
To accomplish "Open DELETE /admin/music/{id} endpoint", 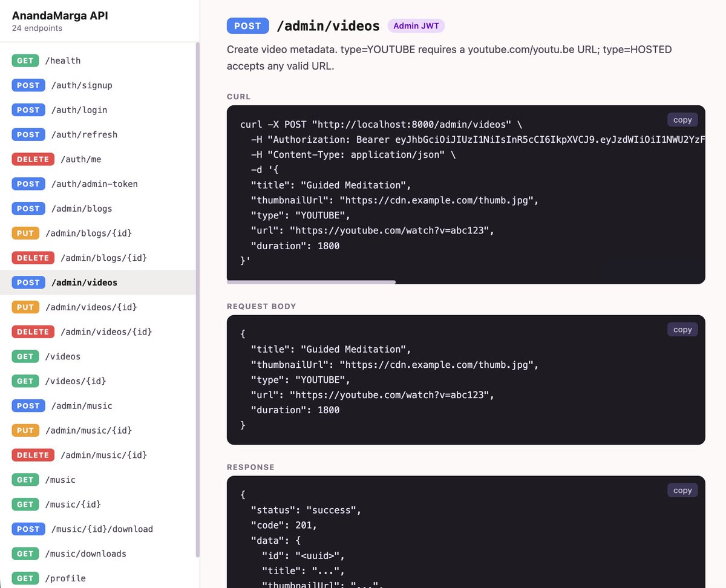I will pos(97,455).
